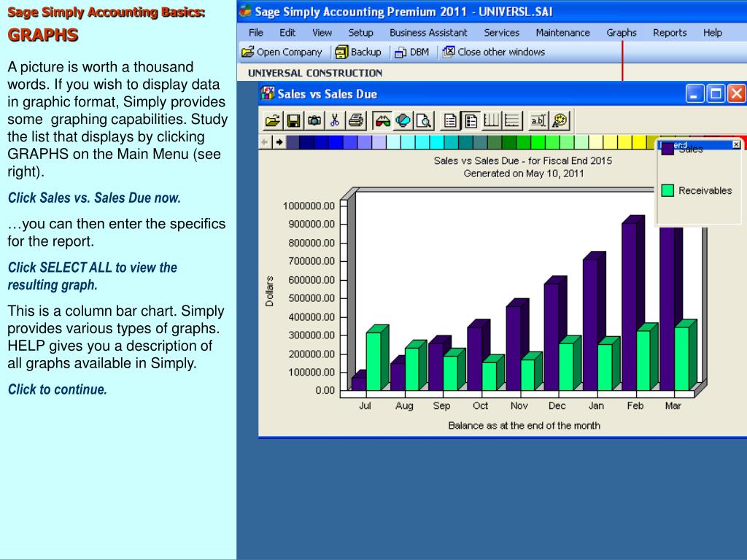
Task: Toggle the vertical grid lines icon
Action: click(x=491, y=120)
